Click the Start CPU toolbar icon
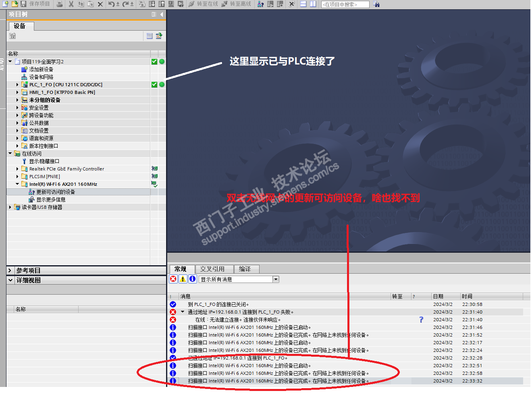 (270, 4)
